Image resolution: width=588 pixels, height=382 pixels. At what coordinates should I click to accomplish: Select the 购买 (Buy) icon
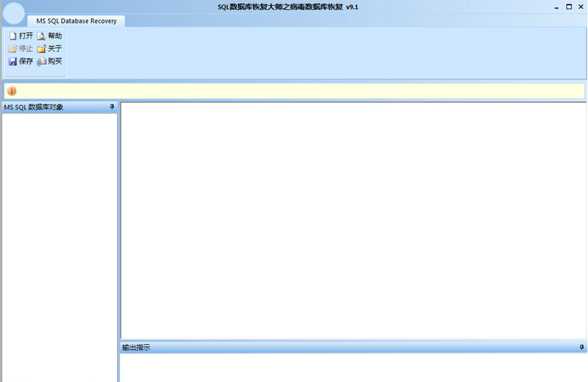click(x=41, y=61)
